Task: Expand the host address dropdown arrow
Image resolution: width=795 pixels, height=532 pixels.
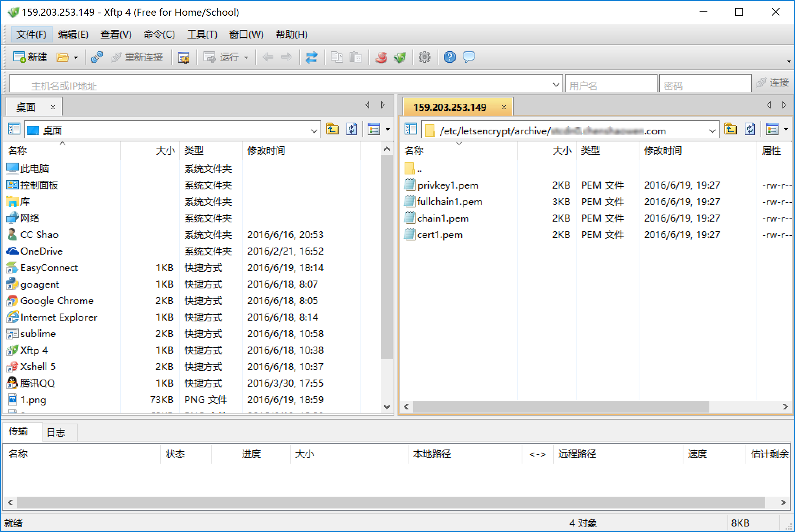Action: tap(556, 84)
